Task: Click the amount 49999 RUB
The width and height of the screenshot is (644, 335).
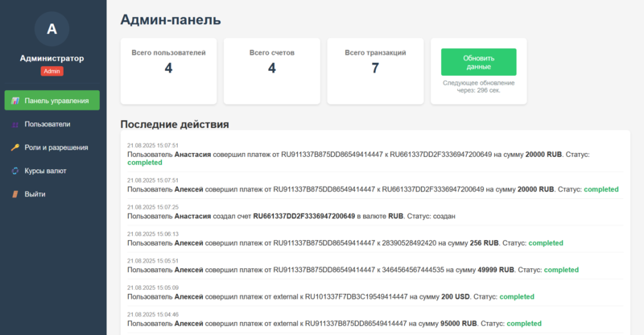Action: (496, 270)
